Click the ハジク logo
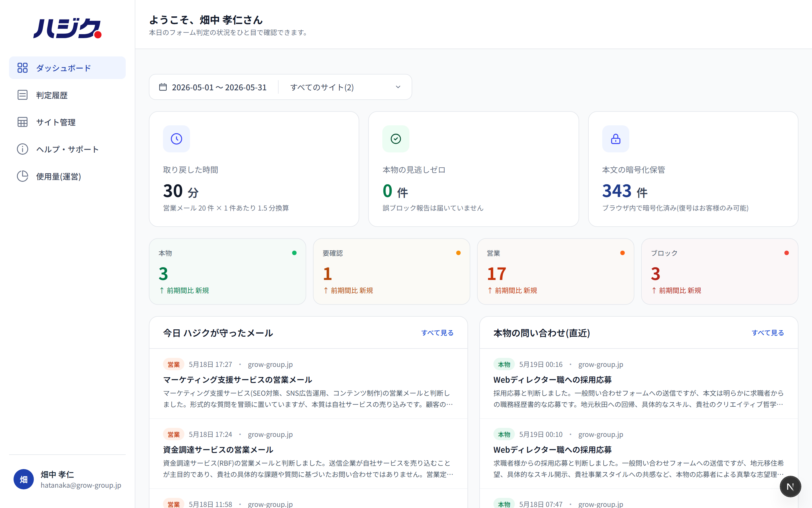The width and height of the screenshot is (812, 508). [x=67, y=28]
